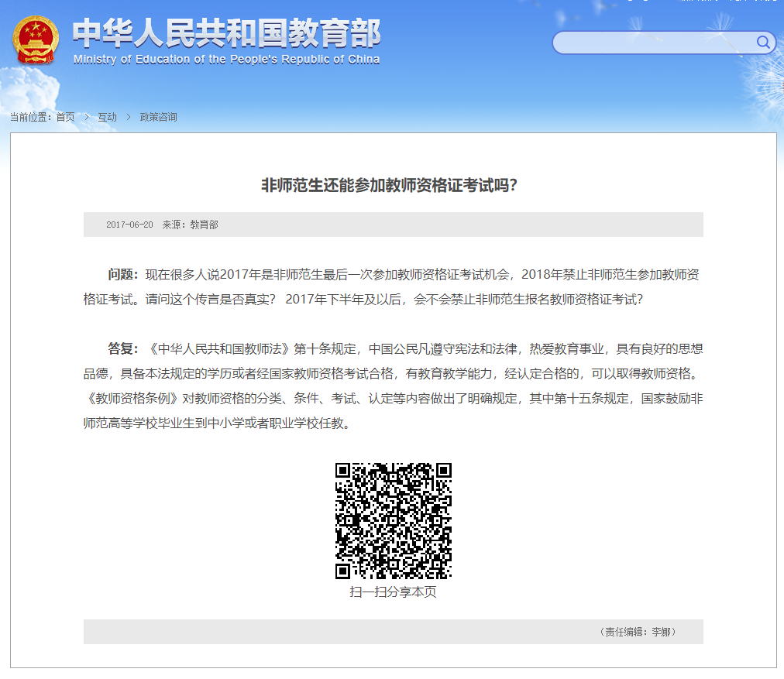Open the 政策咨询 breadcrumb section
Image resolution: width=784 pixels, height=679 pixels.
(x=157, y=116)
